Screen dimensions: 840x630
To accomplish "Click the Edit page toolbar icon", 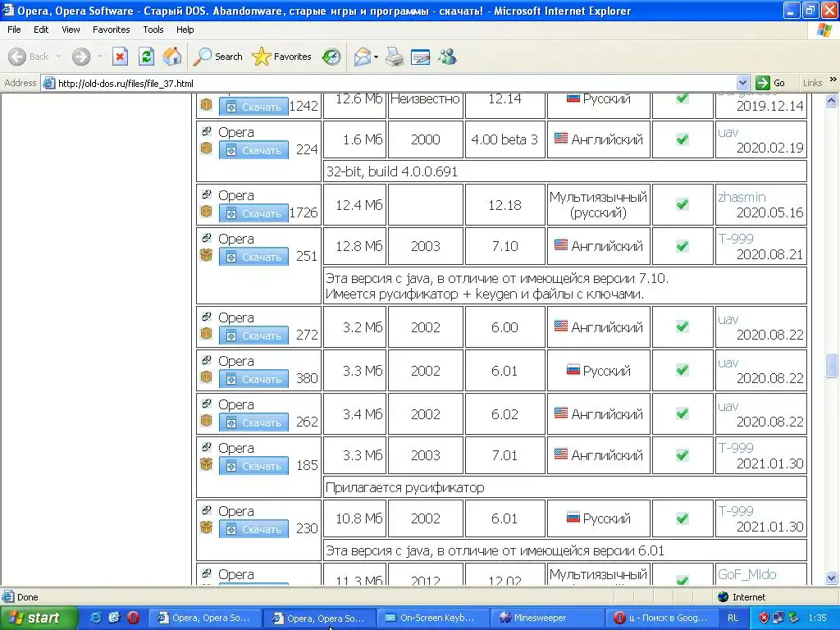I will pyautogui.click(x=421, y=57).
